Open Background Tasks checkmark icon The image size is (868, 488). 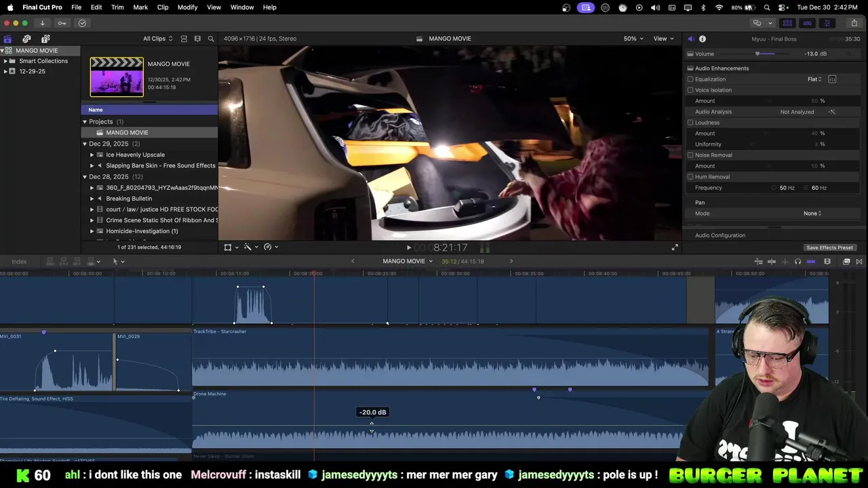coord(82,23)
